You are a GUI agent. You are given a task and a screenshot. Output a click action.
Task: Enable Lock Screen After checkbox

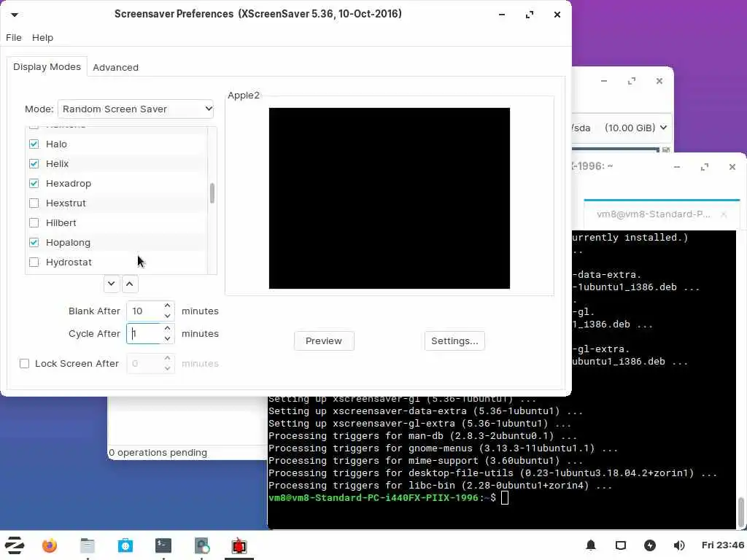click(x=24, y=363)
